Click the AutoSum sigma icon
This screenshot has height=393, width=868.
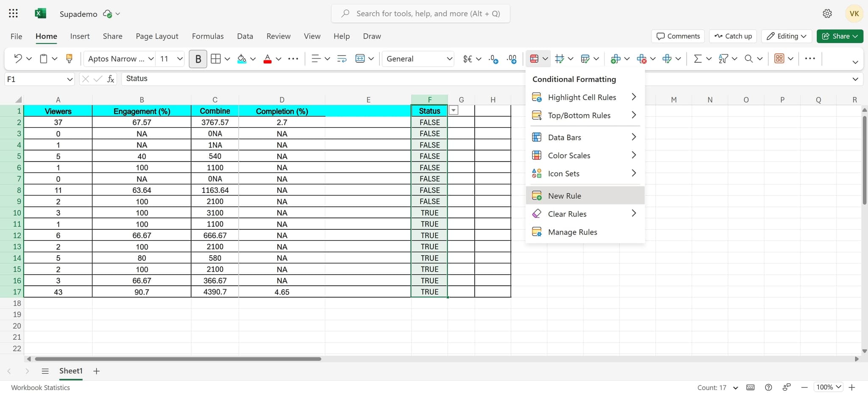(697, 59)
